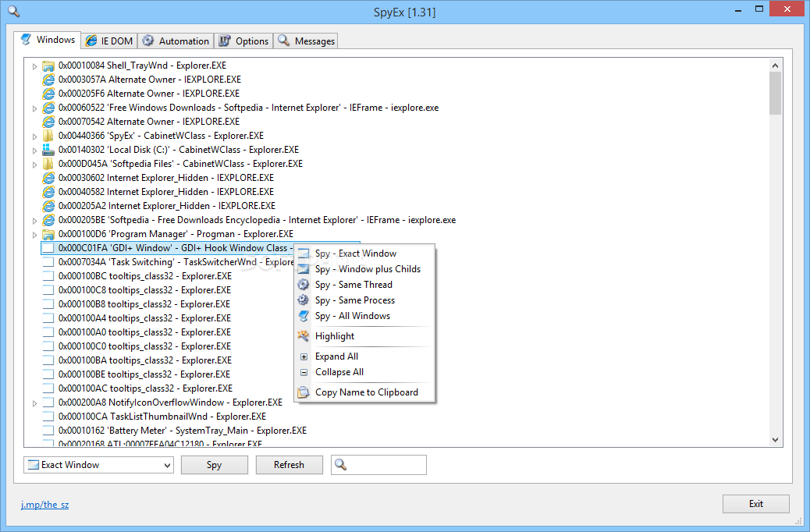The image size is (810, 532).
Task: Expand 'Softpedia - Free Downloads Encyclopedia' node
Action: coord(34,221)
